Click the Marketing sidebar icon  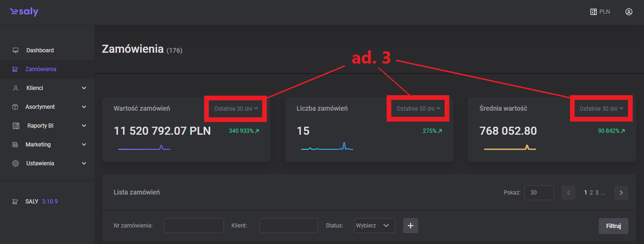(16, 145)
